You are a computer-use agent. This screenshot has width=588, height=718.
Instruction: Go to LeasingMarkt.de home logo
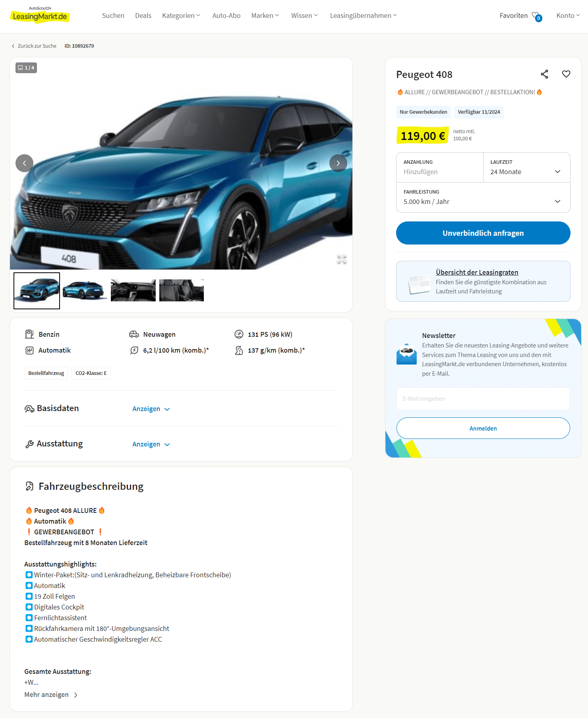40,15
